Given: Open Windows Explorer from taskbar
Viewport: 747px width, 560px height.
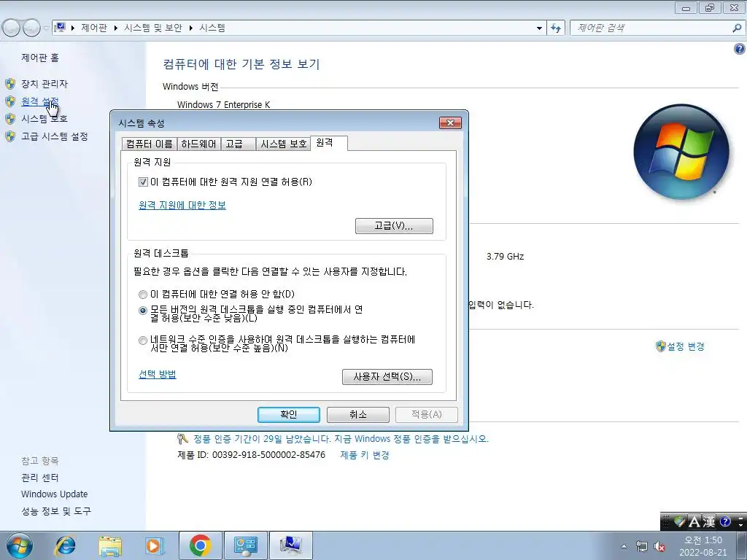Looking at the screenshot, I should coord(110,546).
